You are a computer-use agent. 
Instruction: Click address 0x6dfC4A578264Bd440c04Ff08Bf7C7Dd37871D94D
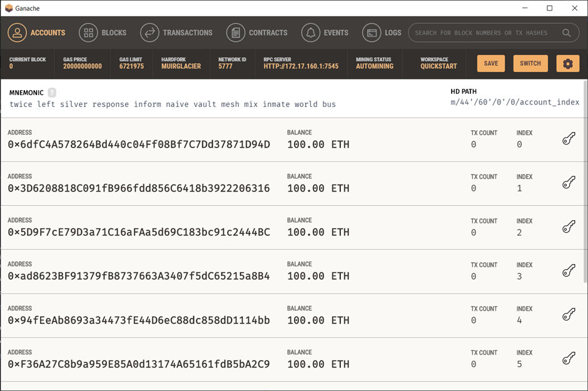[139, 145]
